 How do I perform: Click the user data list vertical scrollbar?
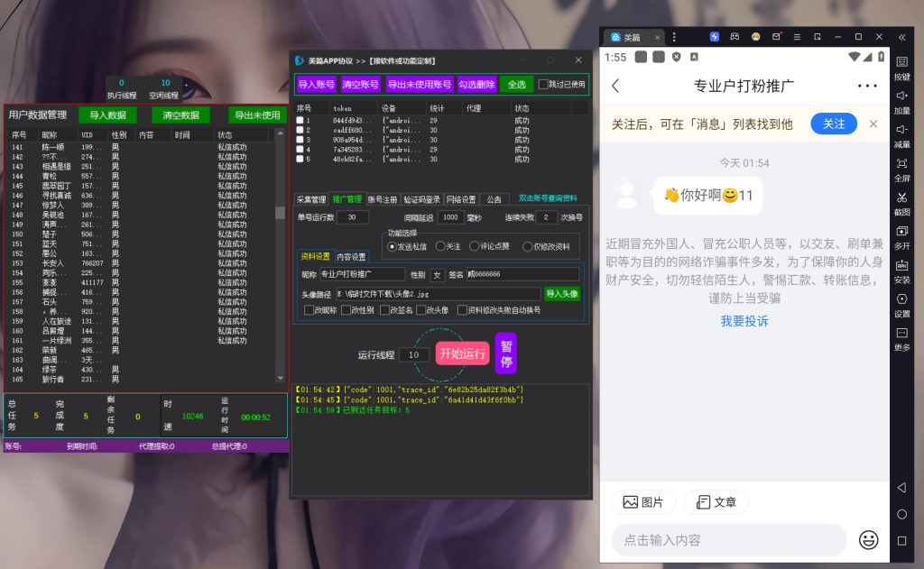tap(280, 214)
